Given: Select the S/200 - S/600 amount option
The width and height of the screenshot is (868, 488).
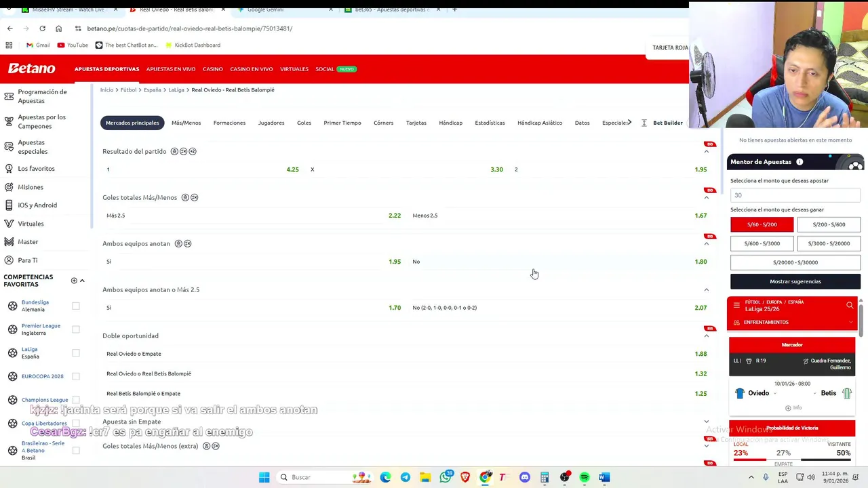Looking at the screenshot, I should 829,224.
